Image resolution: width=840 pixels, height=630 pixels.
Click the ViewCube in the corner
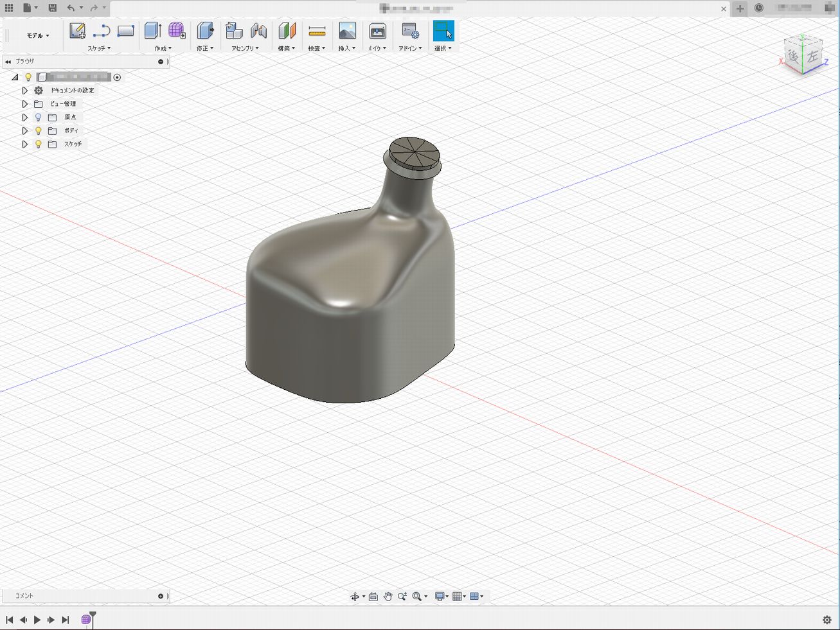coord(803,55)
